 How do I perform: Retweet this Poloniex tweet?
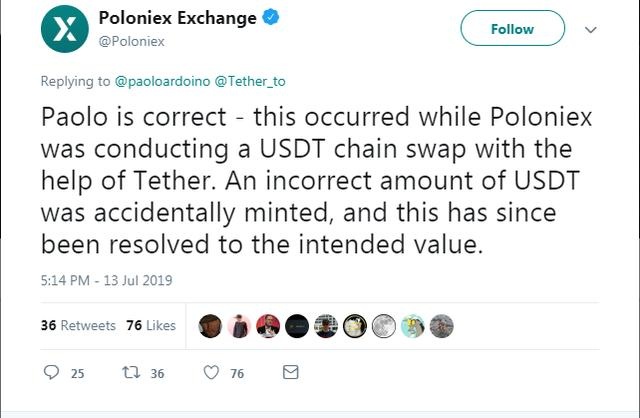(x=128, y=373)
